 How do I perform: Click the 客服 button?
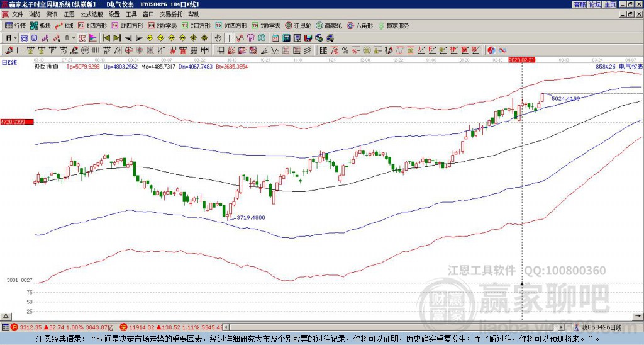click(579, 4)
